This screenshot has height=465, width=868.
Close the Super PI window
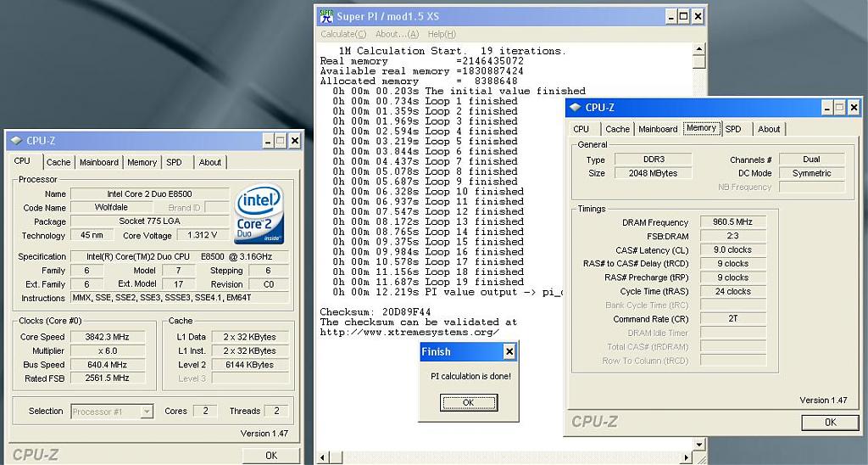click(x=698, y=17)
